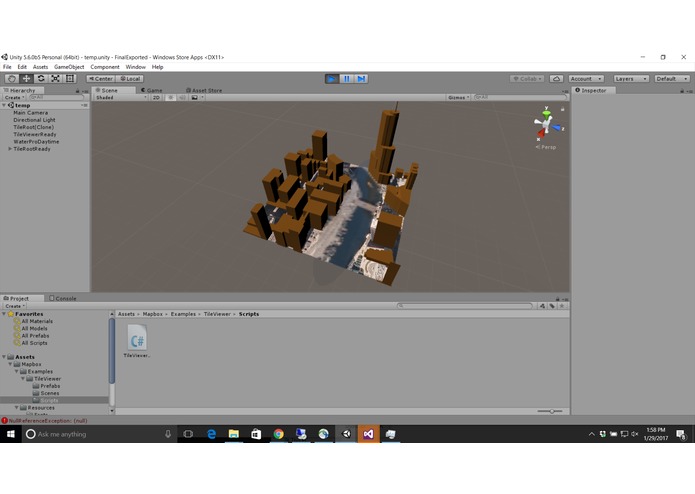Viewport: 695px width, 494px height.
Task: Open Visual Studio from the taskbar
Action: (368, 434)
